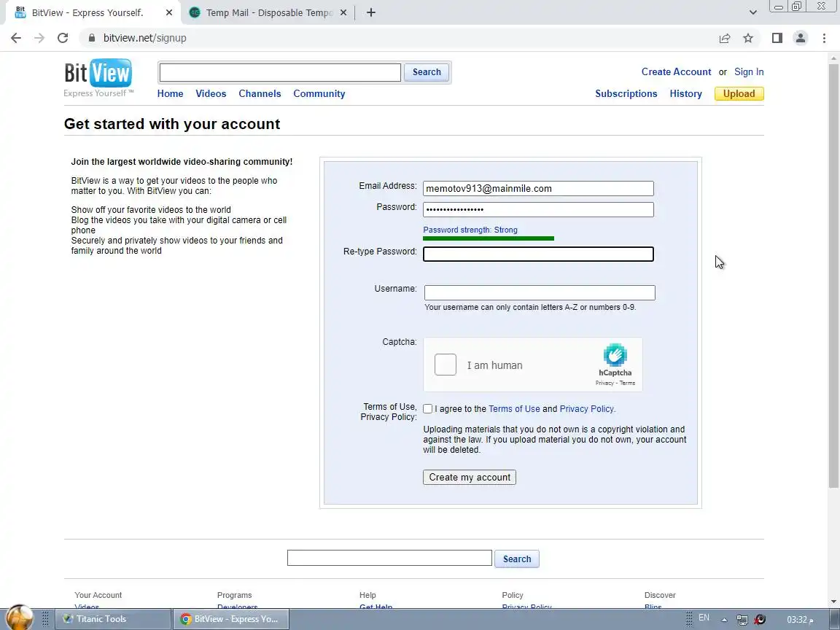Tick the Terms of Use agreement checkbox
840x630 pixels.
point(427,409)
